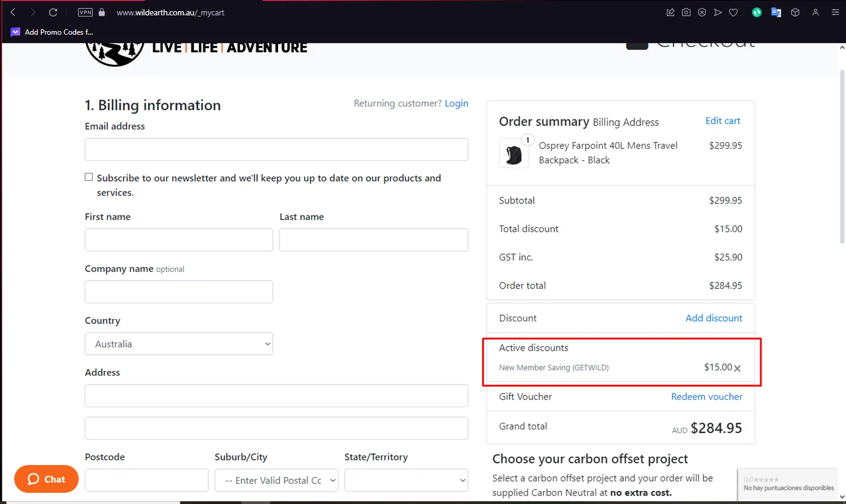Open the orange Chat button
Screen dimensions: 846x504
pyautogui.click(x=46, y=479)
